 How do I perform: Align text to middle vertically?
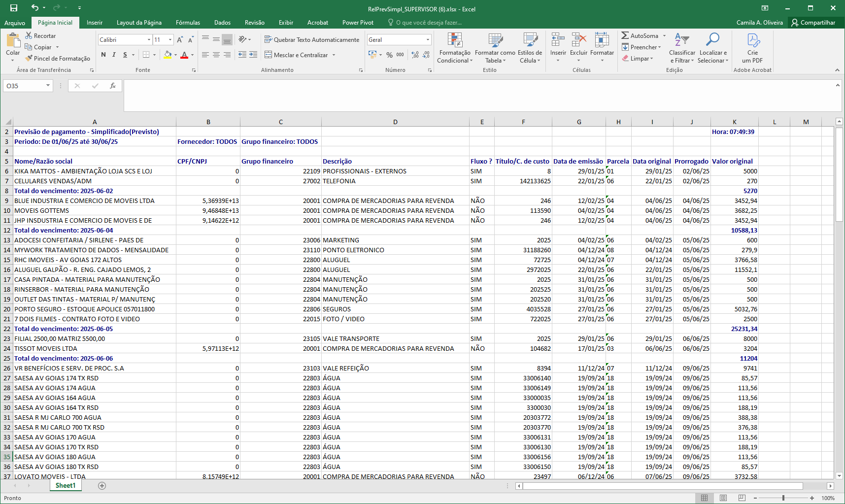[x=216, y=39]
